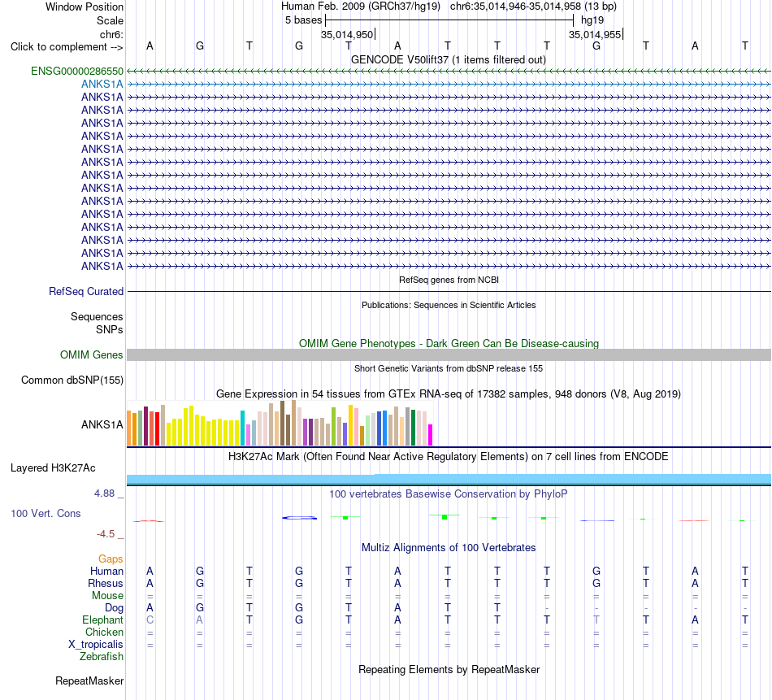Click the OMIM Gene Phenotypes track title
The height and width of the screenshot is (700, 772).
click(x=449, y=343)
